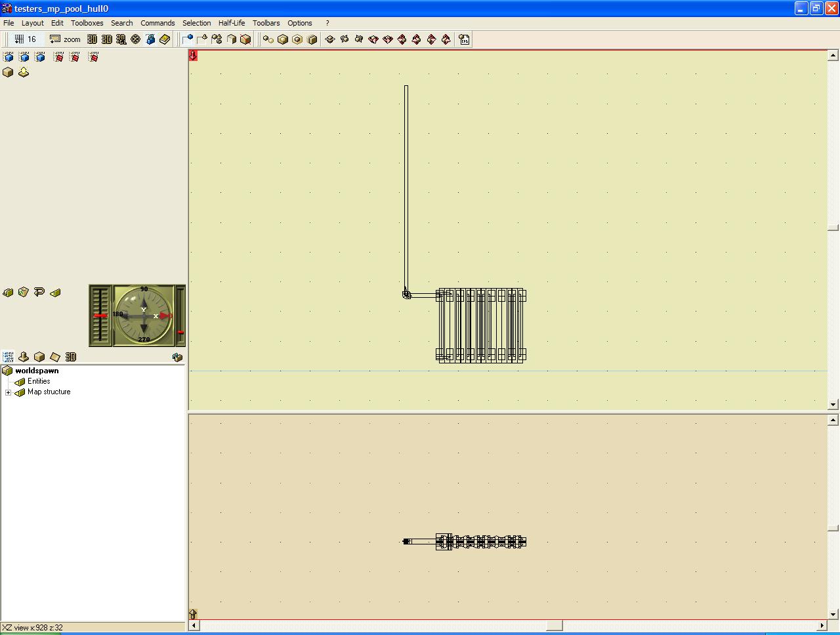Click the grid size 16 button
The image size is (840, 635).
pos(26,39)
